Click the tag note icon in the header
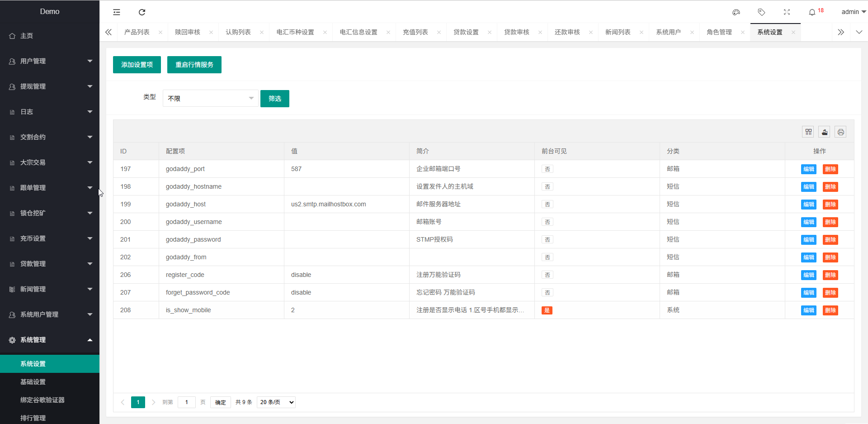 (x=761, y=12)
